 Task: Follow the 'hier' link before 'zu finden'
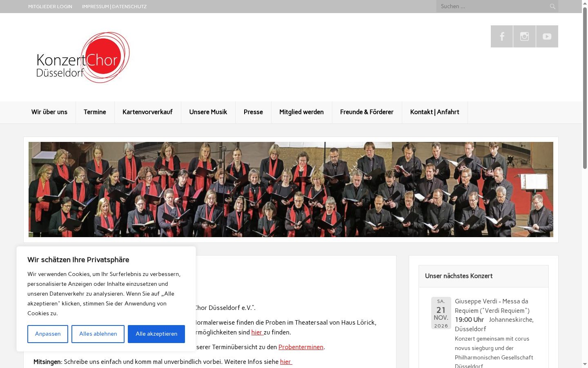pos(257,332)
